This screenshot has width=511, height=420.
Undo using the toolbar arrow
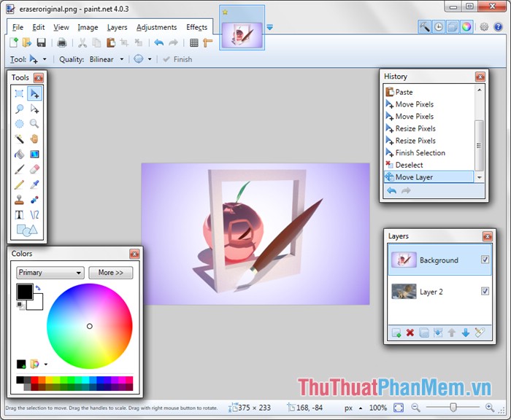pos(158,42)
